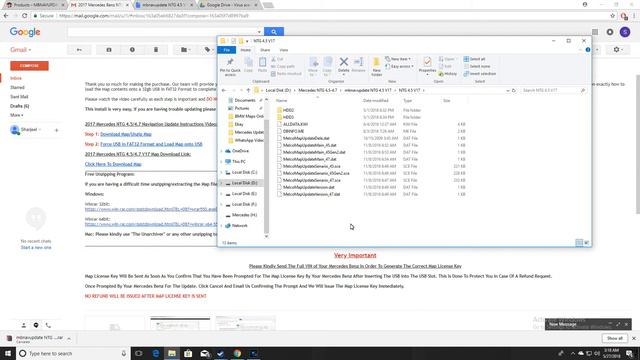Open Gmail settings gear dropdown
640x360 pixels.
point(618,50)
